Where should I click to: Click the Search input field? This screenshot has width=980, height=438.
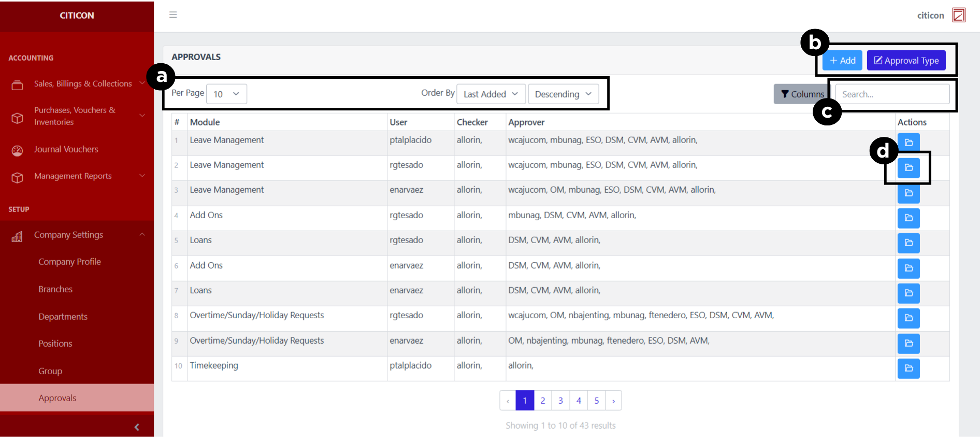[892, 94]
